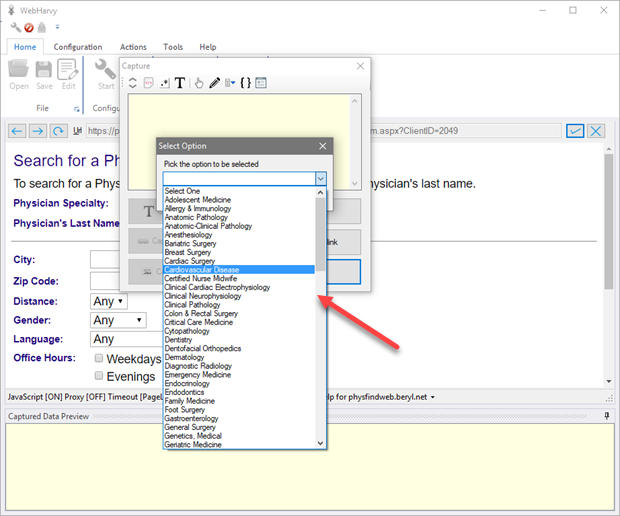This screenshot has height=516, width=620.
Task: Select the text T tool in Capture toolbar
Action: [180, 83]
